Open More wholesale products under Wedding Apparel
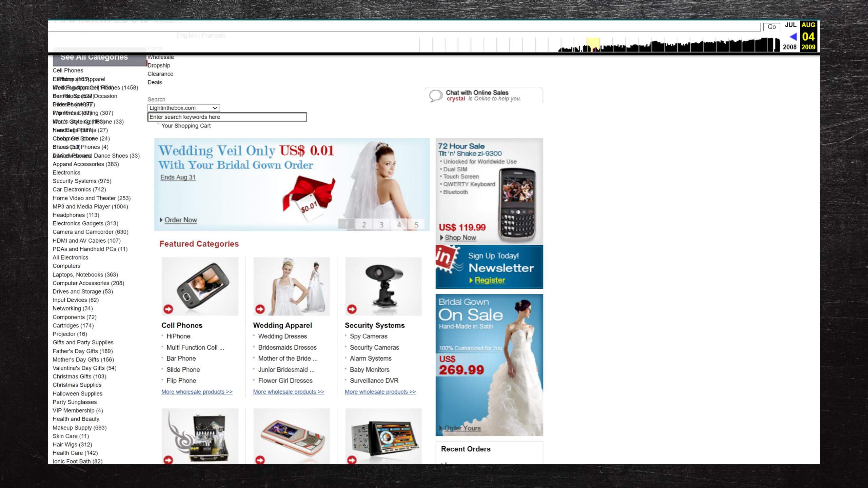 pos(289,392)
